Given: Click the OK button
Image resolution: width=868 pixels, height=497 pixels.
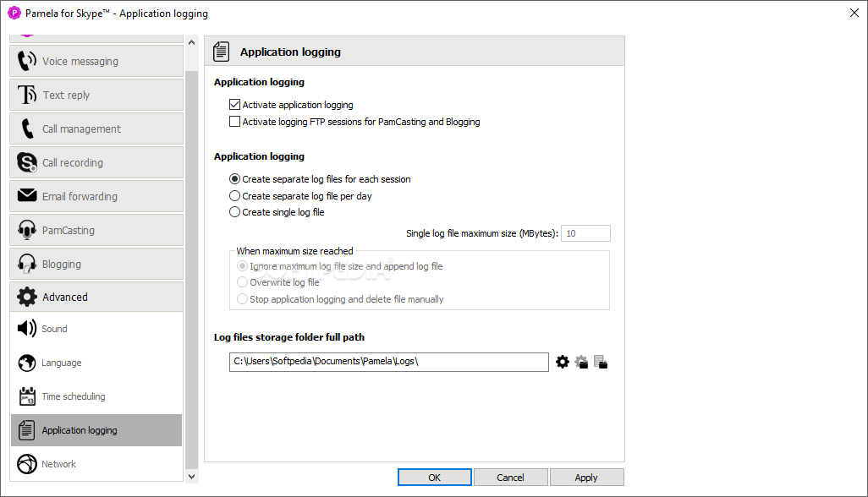Looking at the screenshot, I should [x=435, y=477].
